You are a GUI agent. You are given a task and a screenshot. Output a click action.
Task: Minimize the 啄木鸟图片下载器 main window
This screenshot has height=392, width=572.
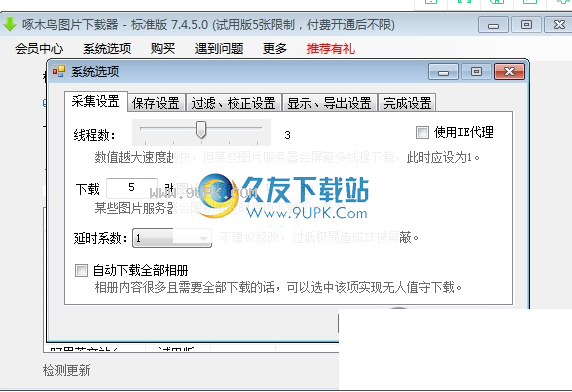point(493,25)
